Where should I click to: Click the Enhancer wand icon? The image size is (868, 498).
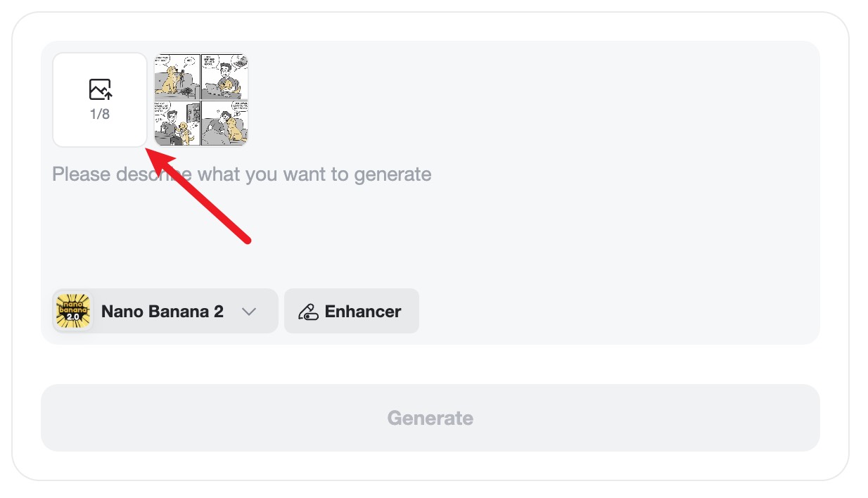tap(308, 312)
